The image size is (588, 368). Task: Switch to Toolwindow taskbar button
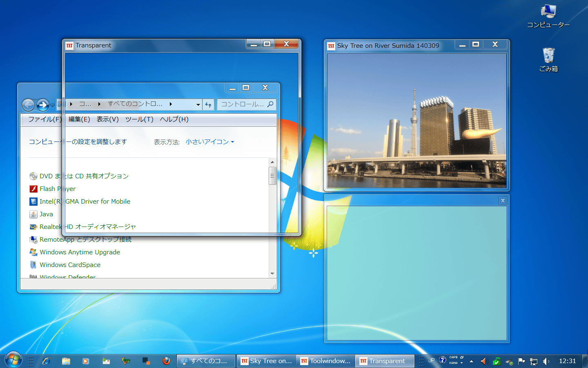pos(325,361)
